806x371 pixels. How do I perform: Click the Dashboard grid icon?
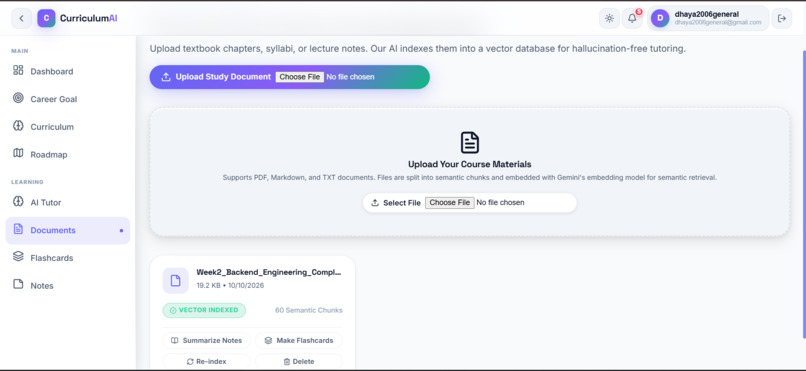click(x=18, y=70)
